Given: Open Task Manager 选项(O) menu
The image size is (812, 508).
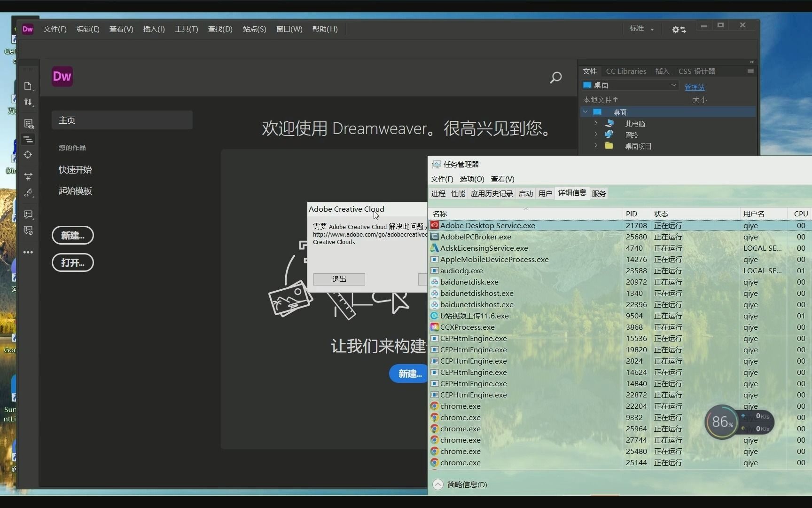Looking at the screenshot, I should tap(472, 179).
